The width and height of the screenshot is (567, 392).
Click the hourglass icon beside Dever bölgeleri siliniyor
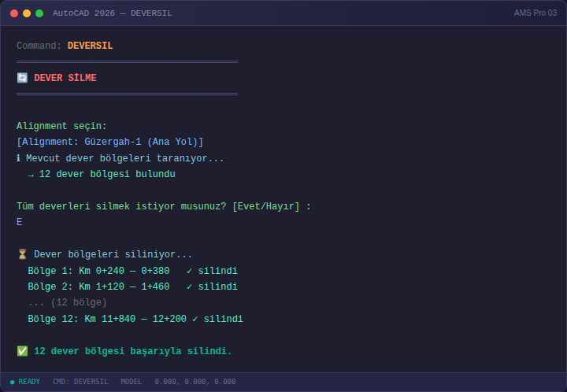click(22, 254)
